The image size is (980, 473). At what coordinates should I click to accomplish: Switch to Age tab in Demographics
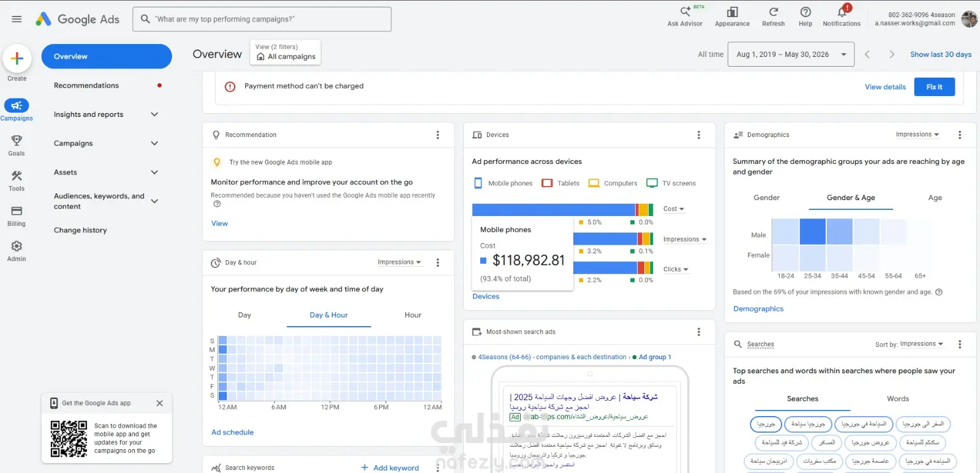[935, 198]
